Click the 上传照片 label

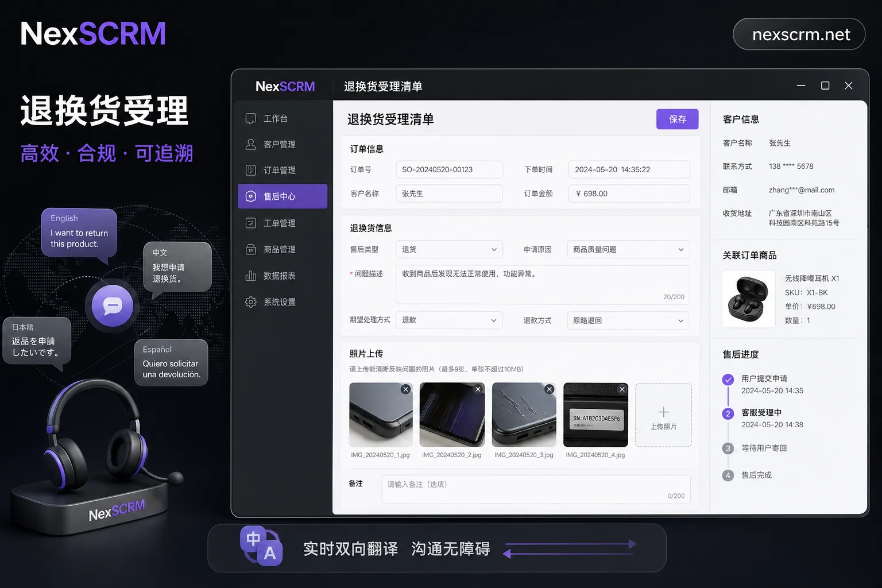[663, 427]
